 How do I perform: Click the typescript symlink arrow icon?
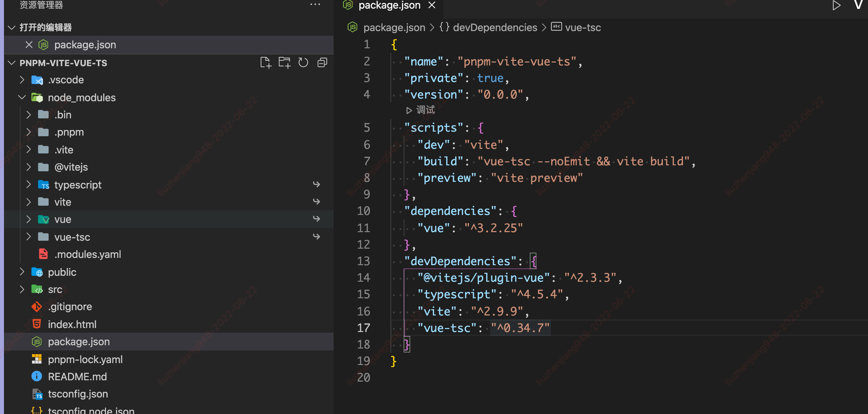tap(316, 184)
